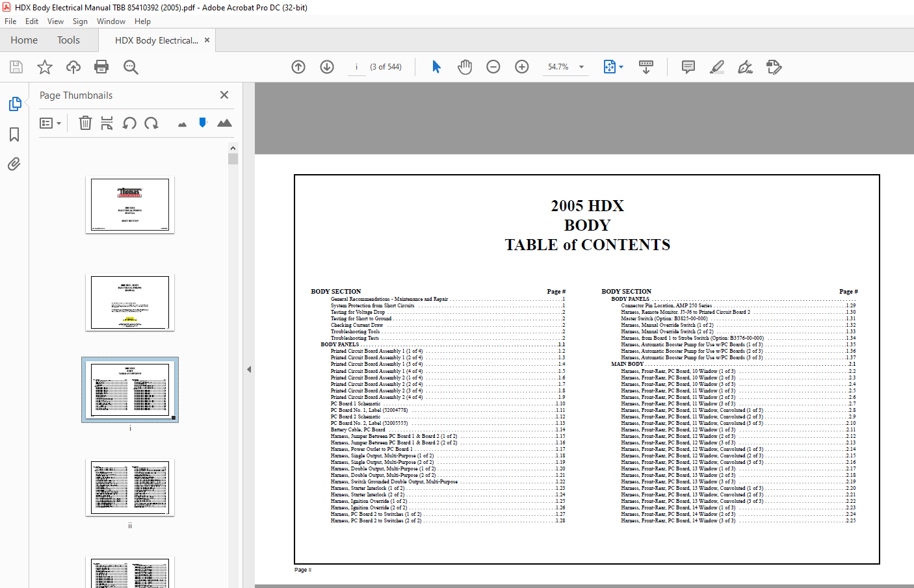
Task: Add a comment note
Action: pos(688,67)
